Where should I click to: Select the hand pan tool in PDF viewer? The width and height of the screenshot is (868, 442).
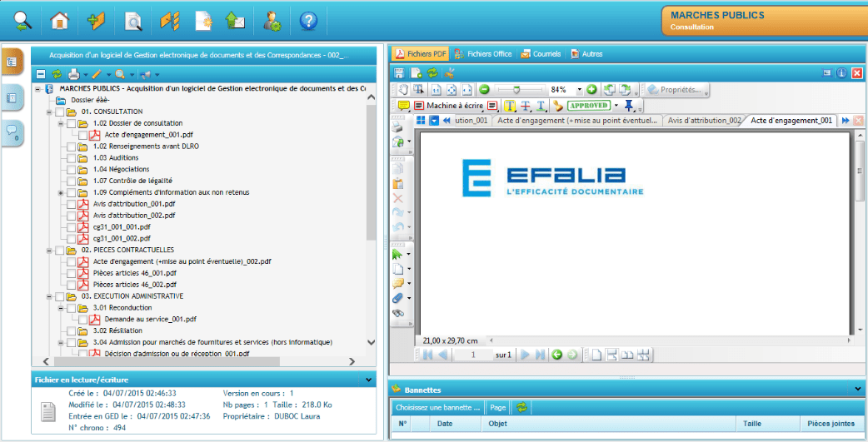pyautogui.click(x=404, y=89)
